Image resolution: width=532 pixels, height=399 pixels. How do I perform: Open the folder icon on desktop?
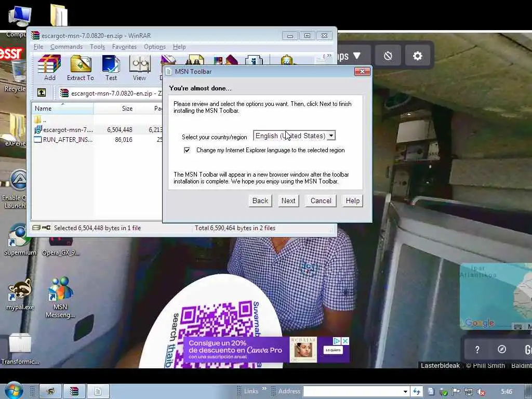click(x=59, y=15)
